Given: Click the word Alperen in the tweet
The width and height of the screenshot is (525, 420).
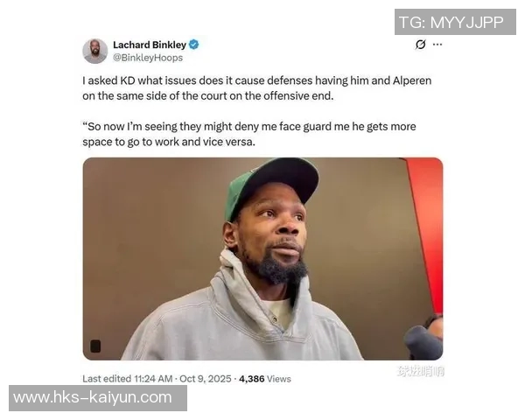Looking at the screenshot, I should (x=412, y=80).
